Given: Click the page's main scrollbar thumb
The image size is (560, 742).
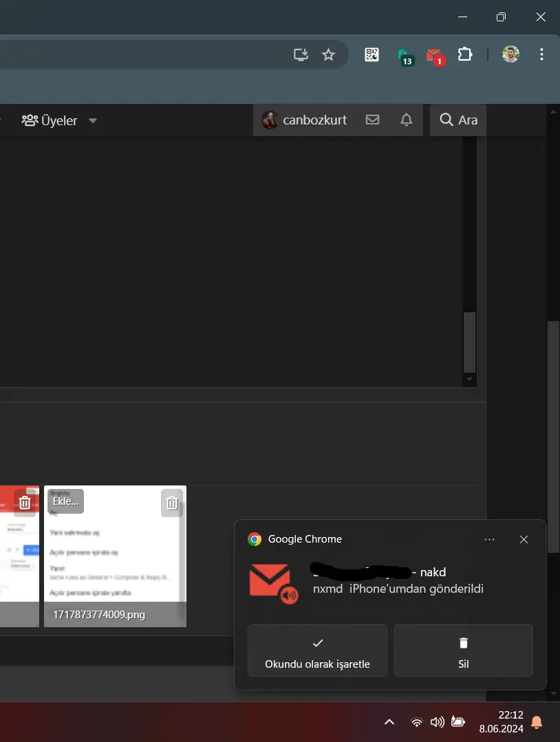Looking at the screenshot, I should tap(553, 437).
